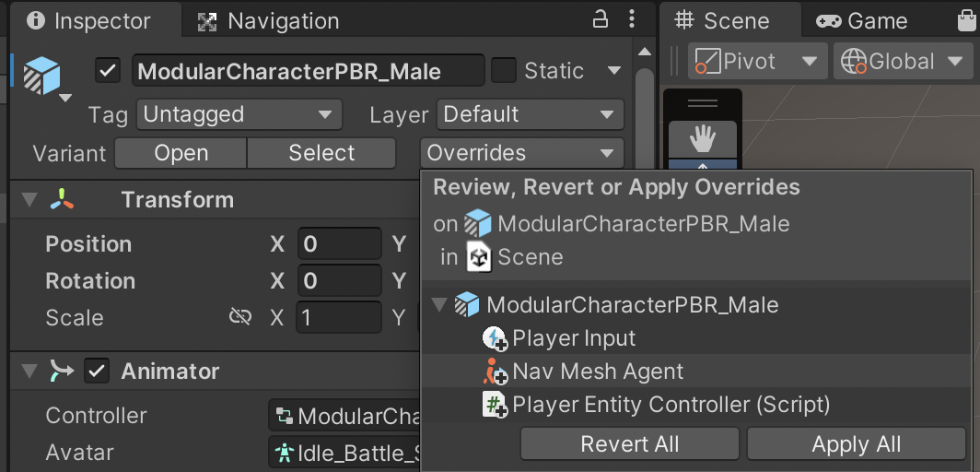
Task: Open the icon selector arrow under the prefab cube
Action: tap(65, 98)
